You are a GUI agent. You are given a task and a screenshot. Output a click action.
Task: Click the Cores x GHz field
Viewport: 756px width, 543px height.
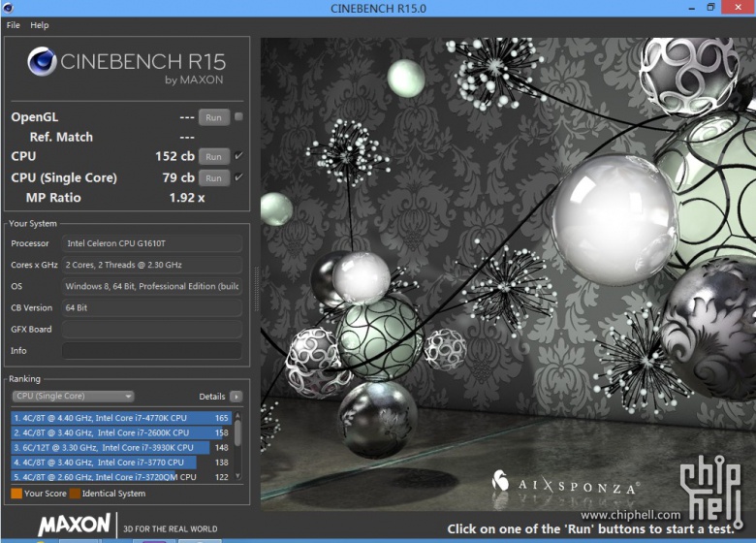(x=152, y=265)
